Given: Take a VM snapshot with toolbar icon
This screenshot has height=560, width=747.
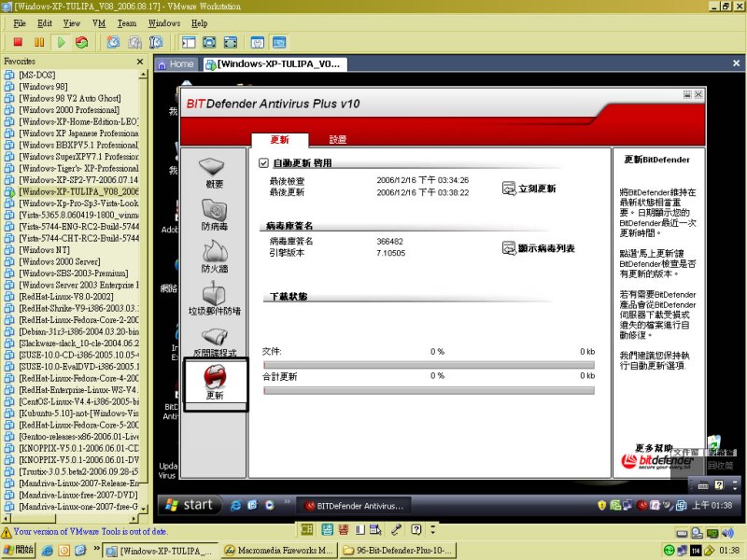Looking at the screenshot, I should [113, 42].
